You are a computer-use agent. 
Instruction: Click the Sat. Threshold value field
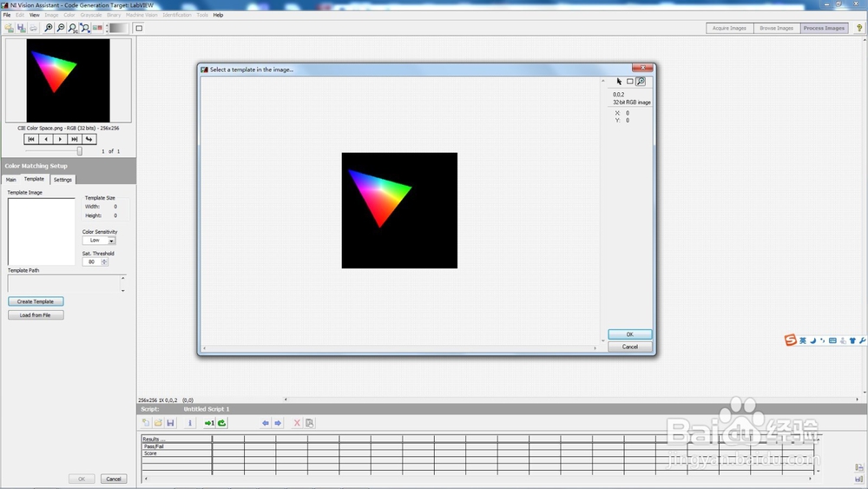click(92, 262)
